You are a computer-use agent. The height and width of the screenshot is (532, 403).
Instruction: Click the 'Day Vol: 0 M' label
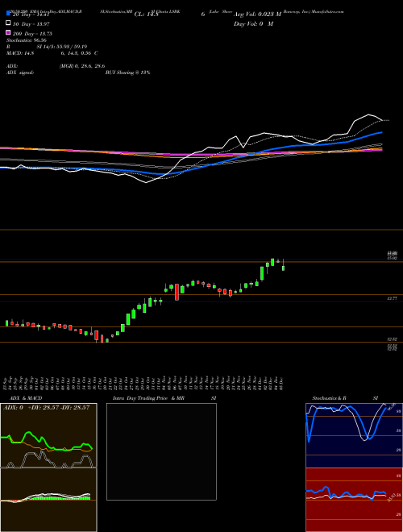(253, 23)
